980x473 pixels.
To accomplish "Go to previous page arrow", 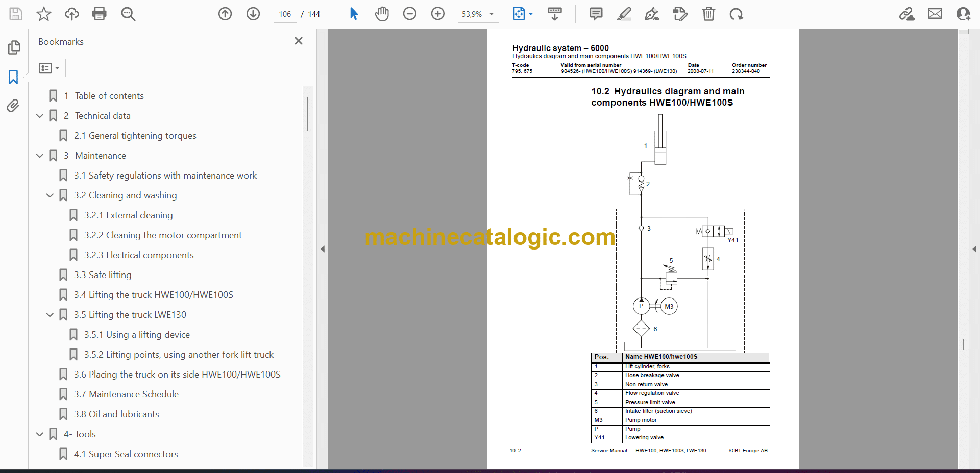I will click(225, 14).
